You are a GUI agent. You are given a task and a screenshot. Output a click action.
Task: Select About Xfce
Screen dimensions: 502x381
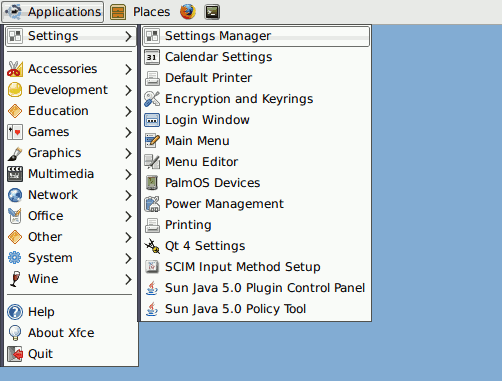click(71, 333)
